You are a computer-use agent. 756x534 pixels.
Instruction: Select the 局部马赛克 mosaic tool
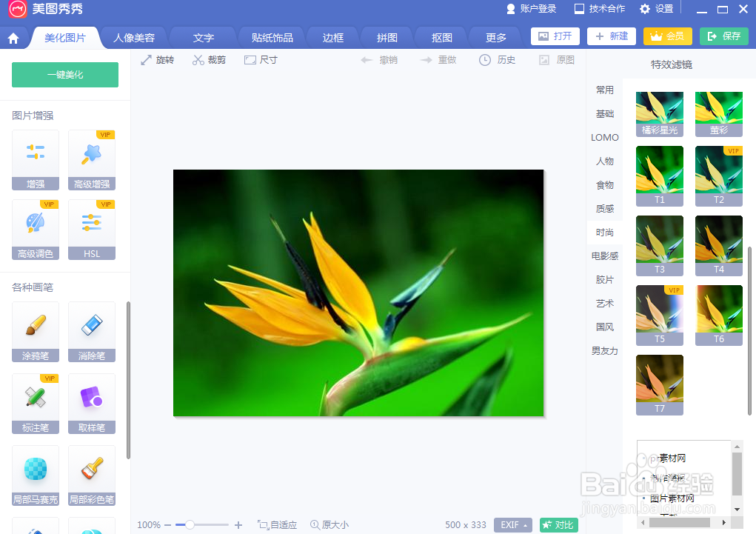click(x=36, y=475)
